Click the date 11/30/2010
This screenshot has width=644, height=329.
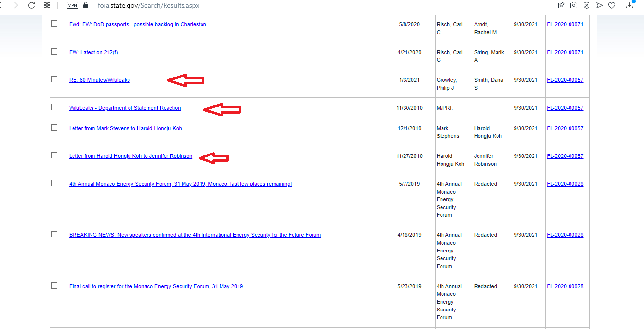coord(409,108)
